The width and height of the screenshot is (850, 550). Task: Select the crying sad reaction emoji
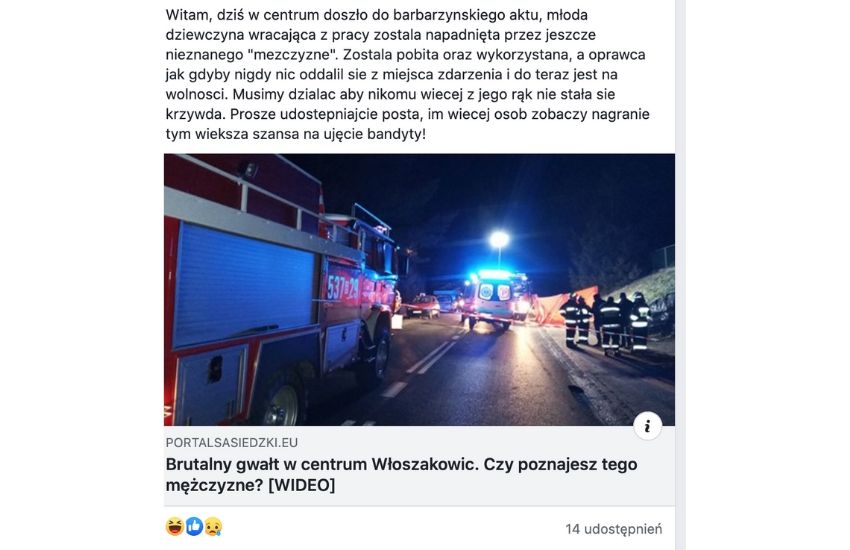pyautogui.click(x=213, y=526)
